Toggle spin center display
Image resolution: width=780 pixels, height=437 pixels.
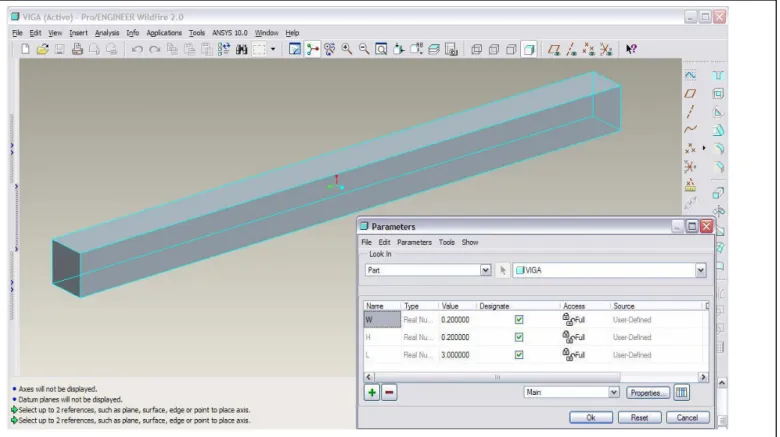tap(312, 49)
